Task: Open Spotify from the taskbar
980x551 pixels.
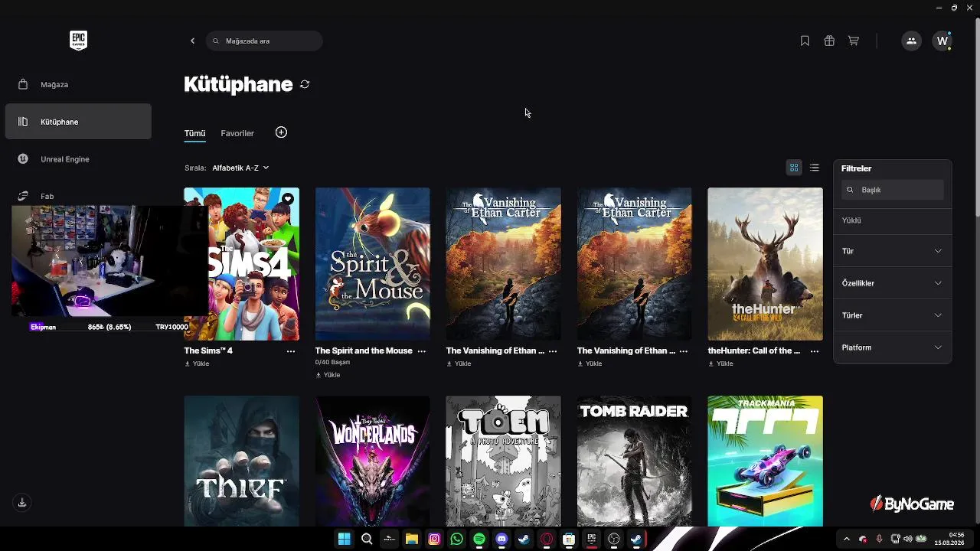Action: (x=479, y=539)
